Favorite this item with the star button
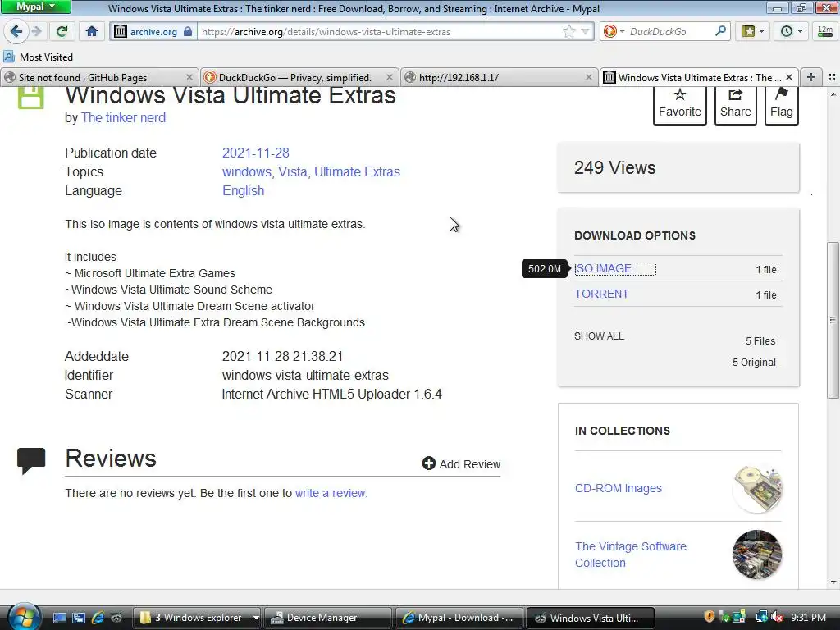Image resolution: width=840 pixels, height=630 pixels. tap(680, 104)
